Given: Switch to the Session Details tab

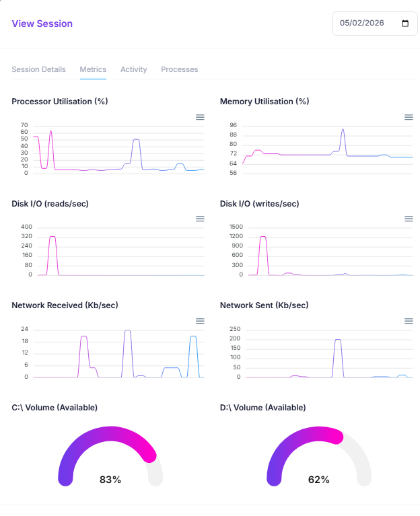Looking at the screenshot, I should (38, 69).
